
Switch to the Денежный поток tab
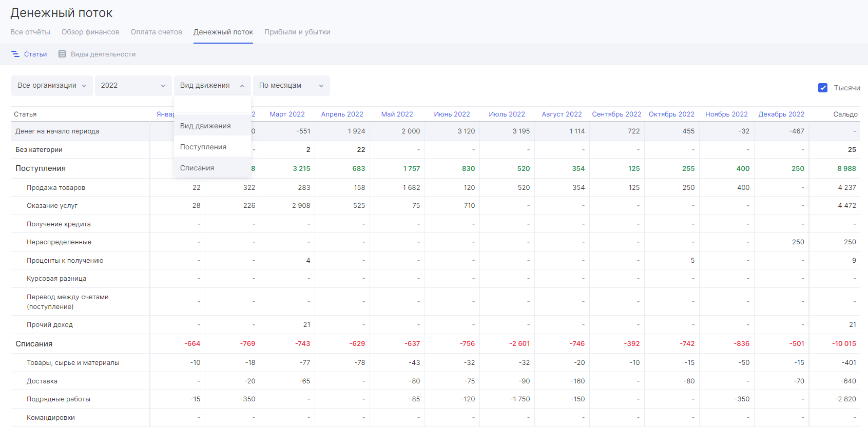[223, 32]
